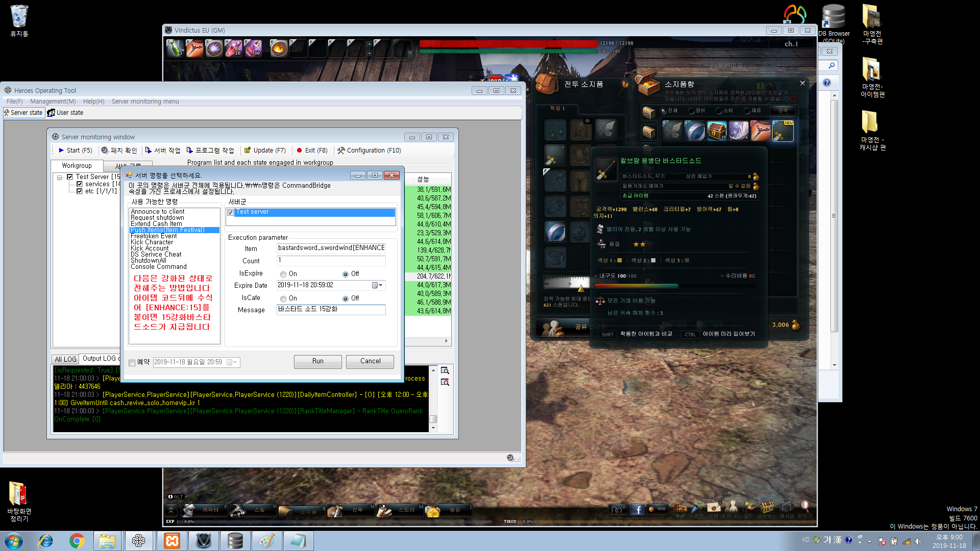This screenshot has height=551, width=980.
Task: Click Start (F5) in monitoring toolbar
Action: point(75,151)
